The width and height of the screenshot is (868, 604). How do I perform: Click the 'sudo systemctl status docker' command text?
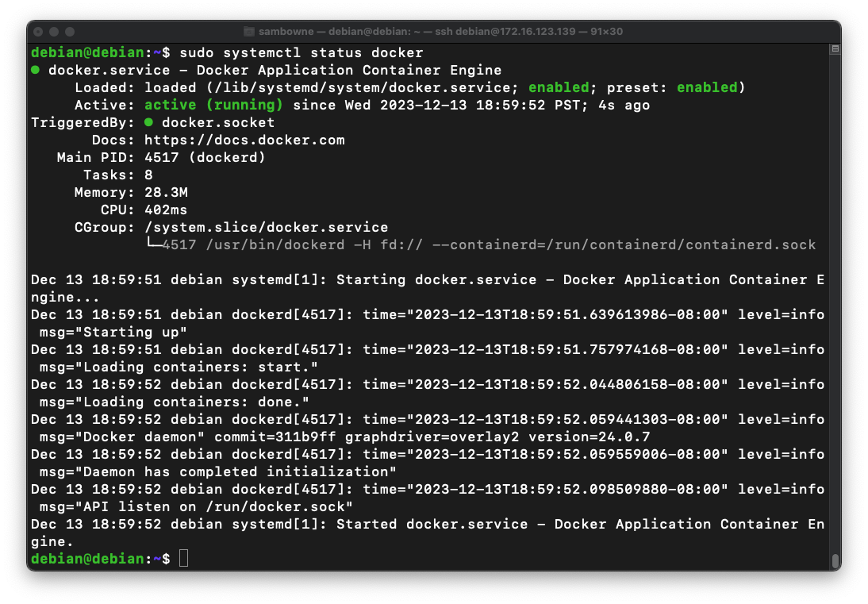tap(301, 52)
